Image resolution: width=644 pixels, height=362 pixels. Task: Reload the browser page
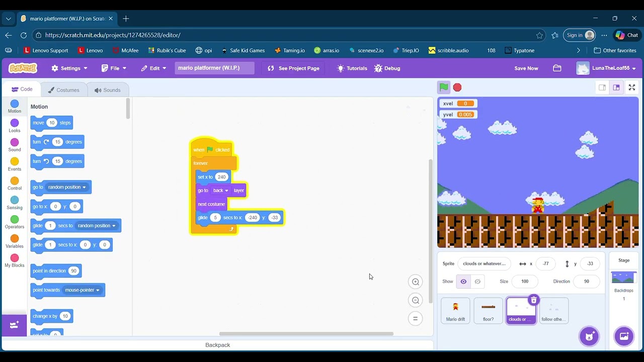[24, 35]
